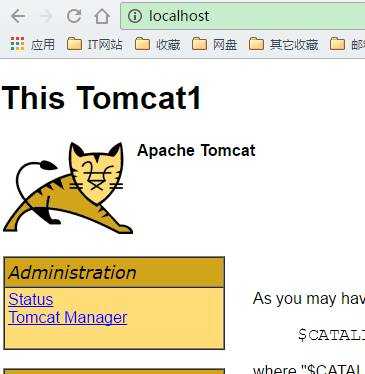Select the This Tomcat1 heading text
Screen dimensions: 365x374
pos(101,97)
